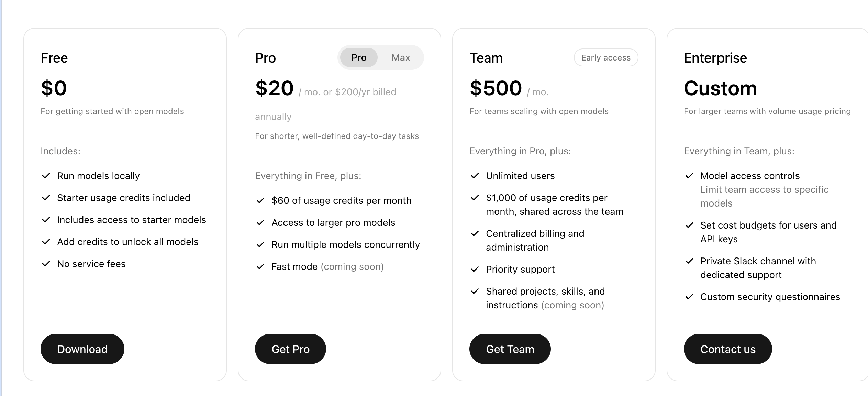The image size is (868, 396).
Task: Click checkmark beside Priority support
Action: [x=475, y=269]
